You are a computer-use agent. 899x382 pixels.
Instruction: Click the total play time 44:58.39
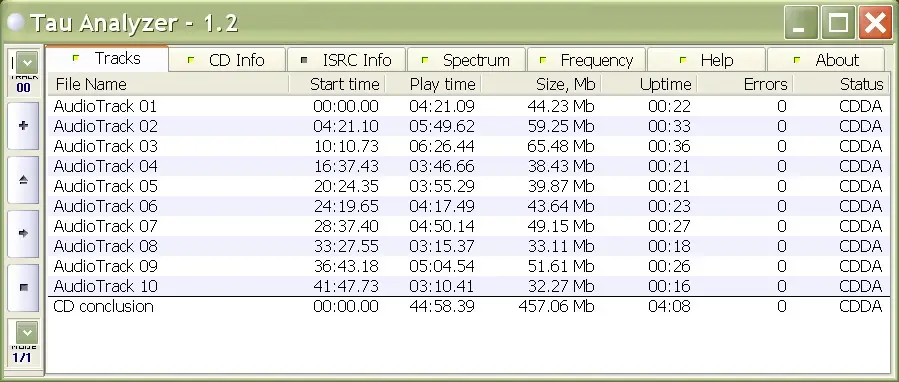pyautogui.click(x=442, y=306)
